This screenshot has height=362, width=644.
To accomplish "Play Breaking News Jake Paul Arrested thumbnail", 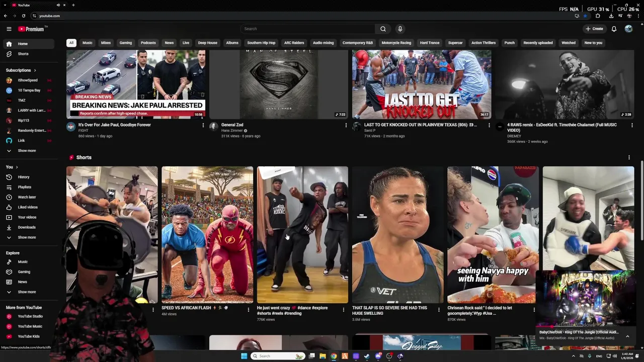I will [x=136, y=84].
